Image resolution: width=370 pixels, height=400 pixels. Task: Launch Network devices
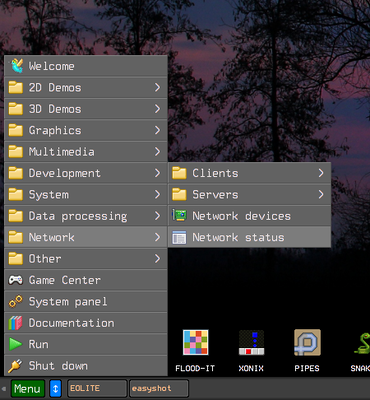[249, 216]
